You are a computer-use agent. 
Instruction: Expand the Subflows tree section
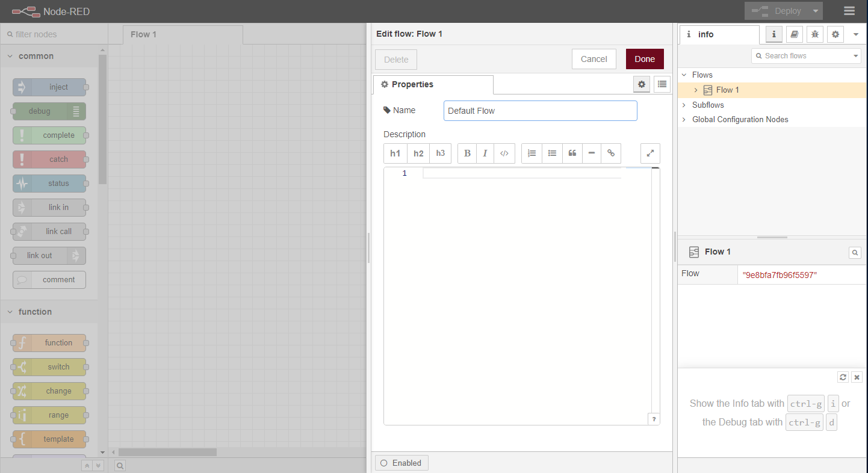684,105
